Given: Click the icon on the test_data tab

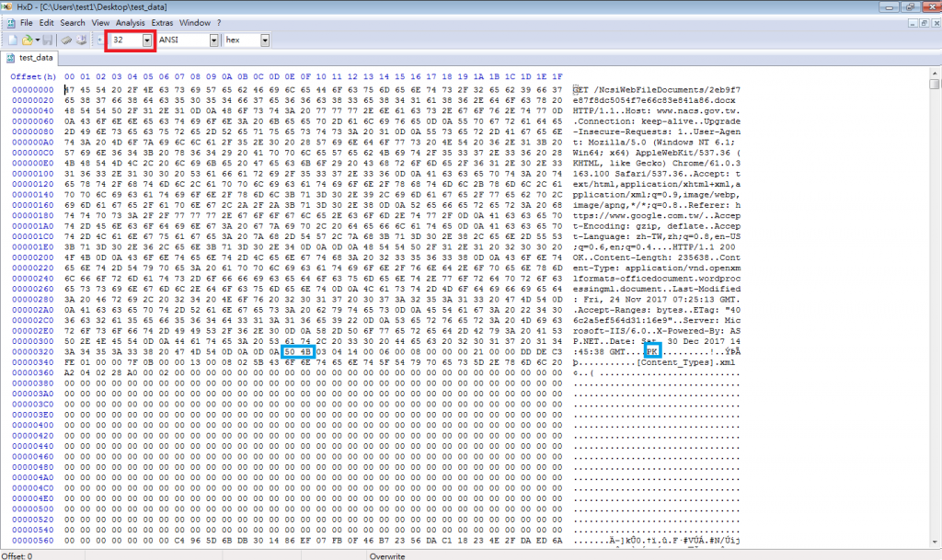Looking at the screenshot, I should point(10,58).
